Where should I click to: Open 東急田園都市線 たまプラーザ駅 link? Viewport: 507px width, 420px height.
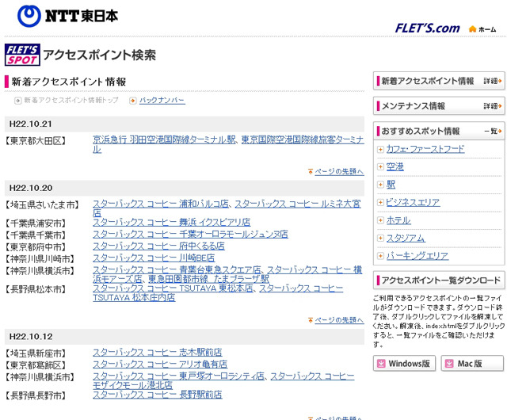click(208, 279)
